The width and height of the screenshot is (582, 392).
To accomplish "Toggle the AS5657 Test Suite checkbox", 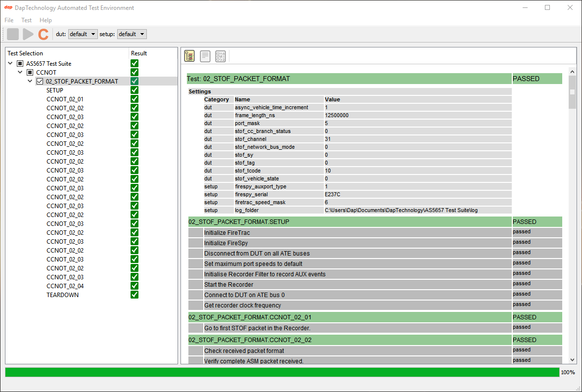I will [20, 63].
